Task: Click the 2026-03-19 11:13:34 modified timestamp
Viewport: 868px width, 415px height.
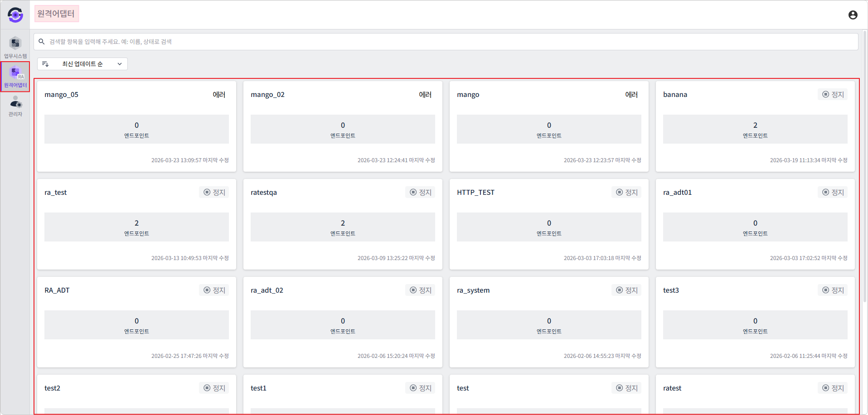Action: click(809, 160)
